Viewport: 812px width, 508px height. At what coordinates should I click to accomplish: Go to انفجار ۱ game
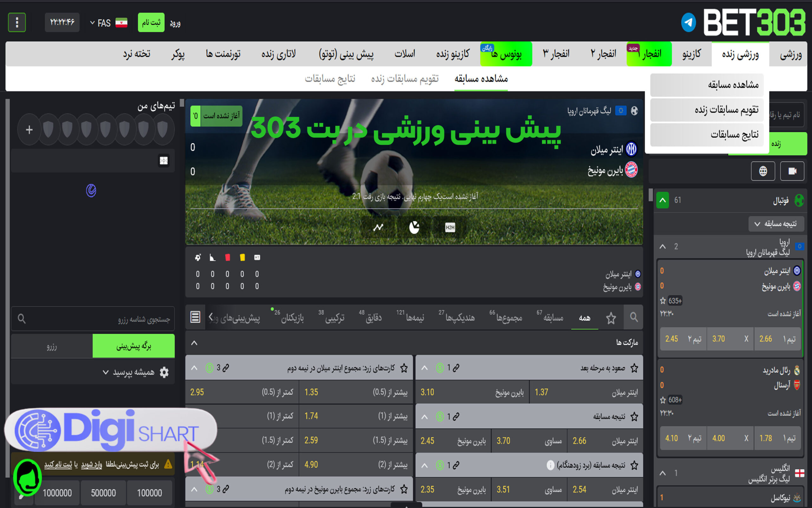coord(649,54)
